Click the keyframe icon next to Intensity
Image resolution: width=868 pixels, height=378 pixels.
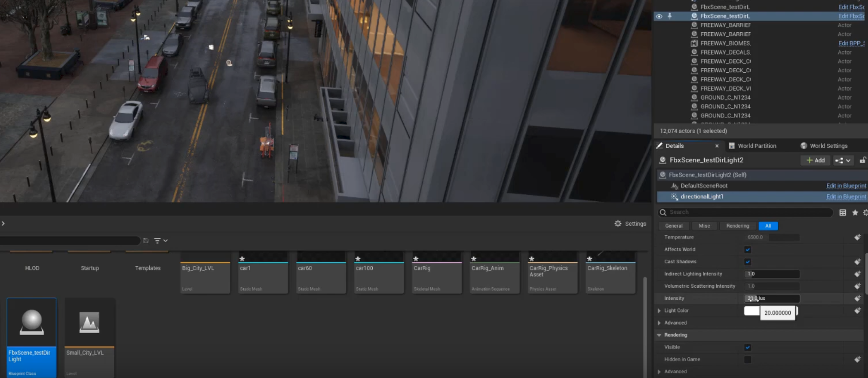857,298
